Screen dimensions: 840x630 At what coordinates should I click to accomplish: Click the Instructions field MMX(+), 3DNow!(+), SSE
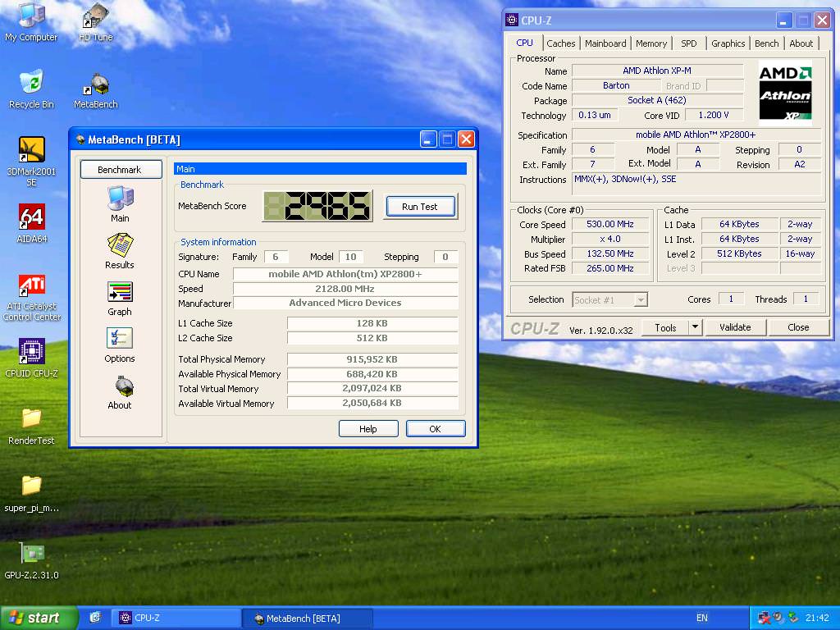click(x=696, y=184)
